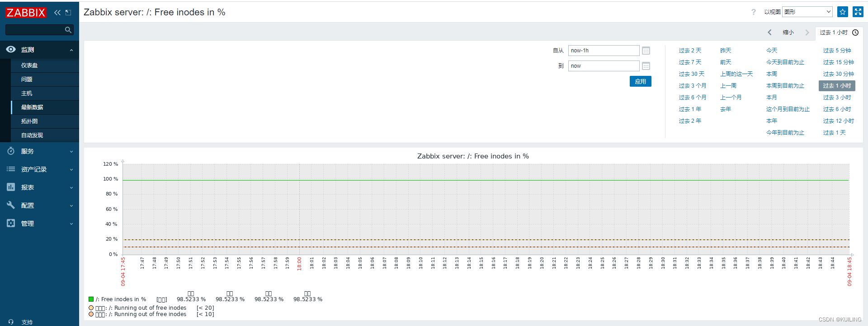Open calendar picker for 自从 field
Viewport: 868px width, 326px height.
pos(646,51)
